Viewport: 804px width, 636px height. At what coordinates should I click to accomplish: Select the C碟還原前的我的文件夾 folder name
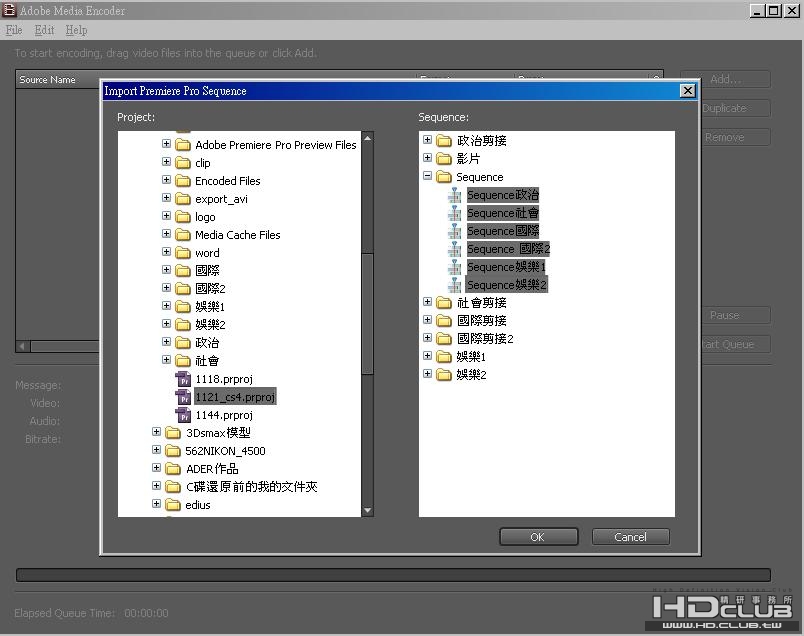click(x=252, y=487)
